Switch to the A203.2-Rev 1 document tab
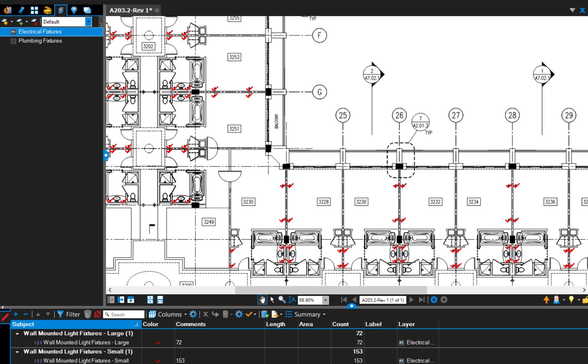Image resolution: width=588 pixels, height=364 pixels. pos(131,10)
